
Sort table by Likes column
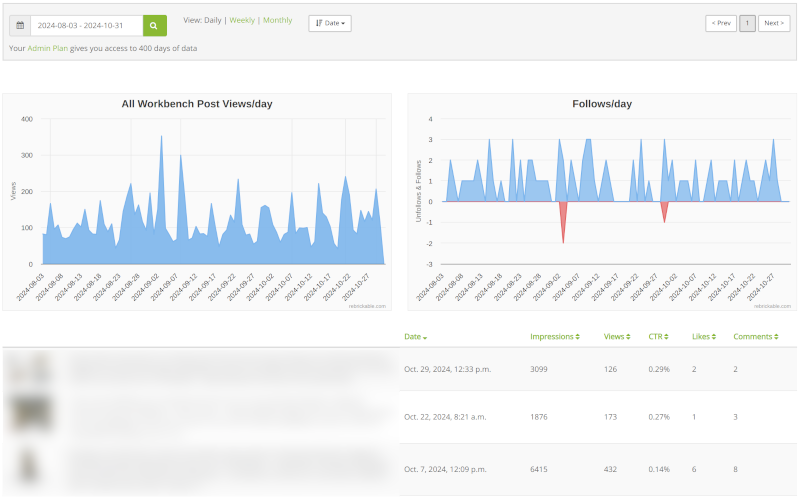click(703, 337)
